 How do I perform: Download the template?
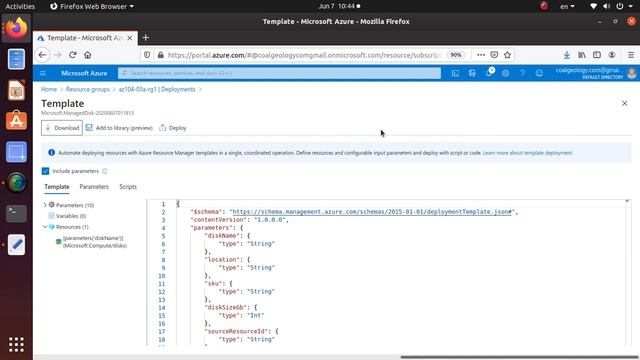pos(62,128)
